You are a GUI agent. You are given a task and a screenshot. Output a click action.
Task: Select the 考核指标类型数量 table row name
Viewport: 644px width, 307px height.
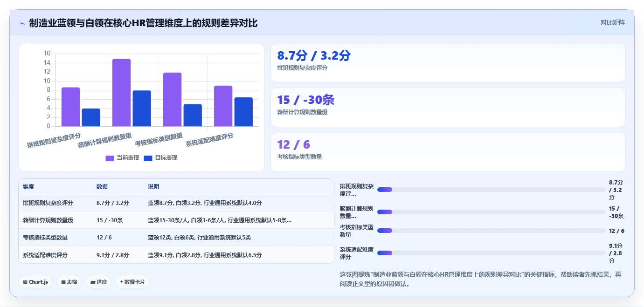pyautogui.click(x=45, y=238)
